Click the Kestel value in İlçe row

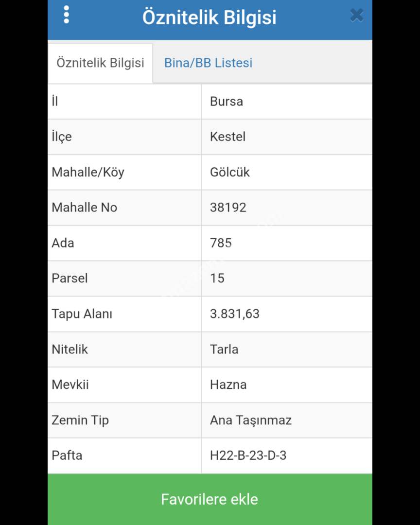pyautogui.click(x=227, y=137)
